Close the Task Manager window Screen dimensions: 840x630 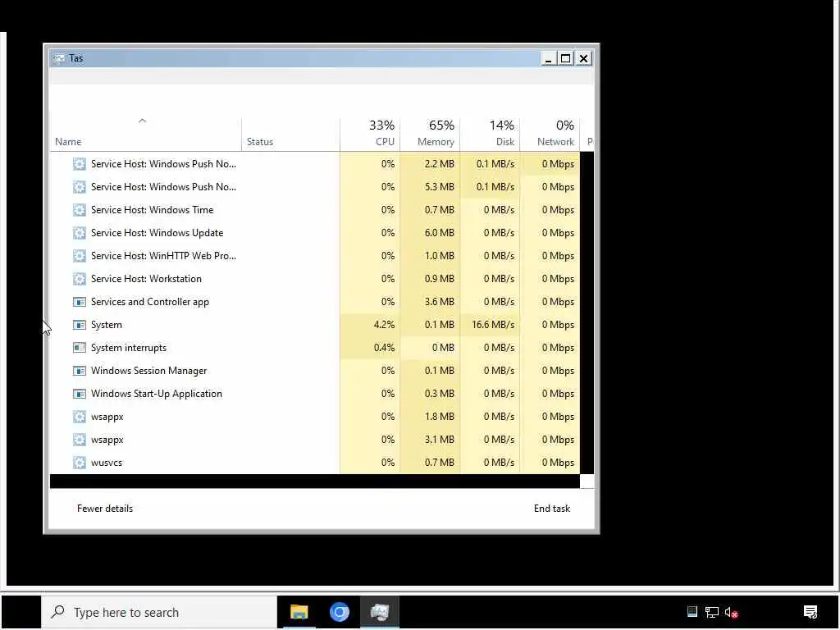[584, 58]
